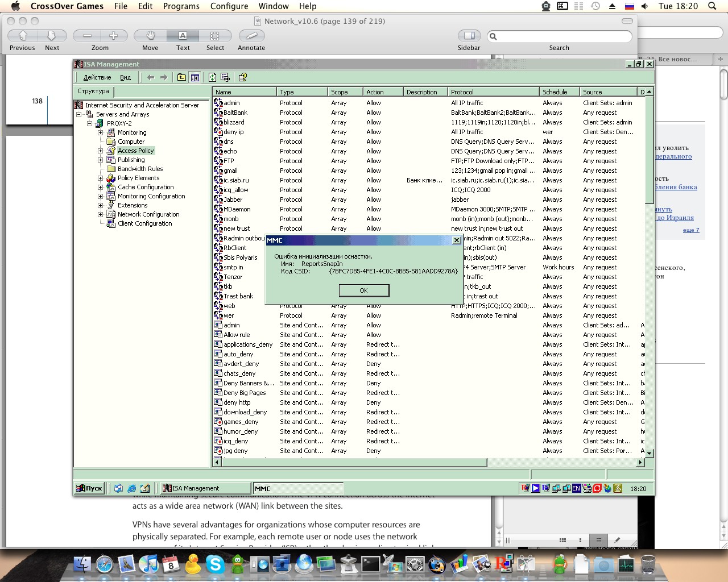Expand the Monitoring Configuration node
728x582 pixels.
point(101,196)
